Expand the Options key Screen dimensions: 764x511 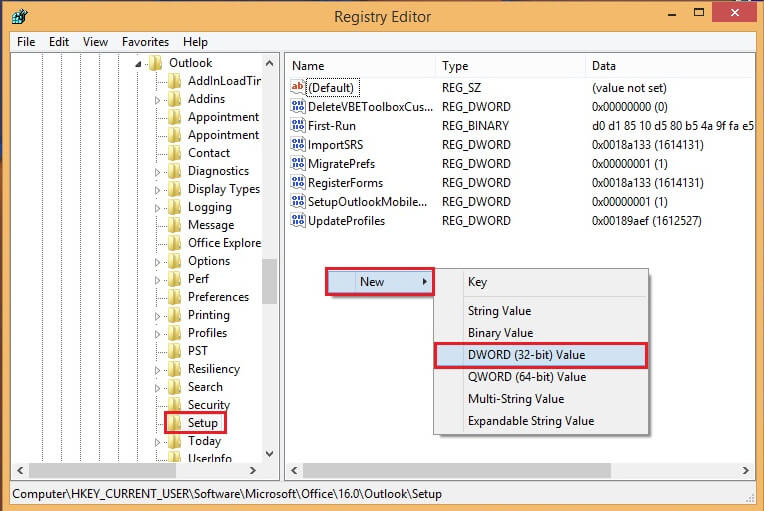(x=157, y=262)
